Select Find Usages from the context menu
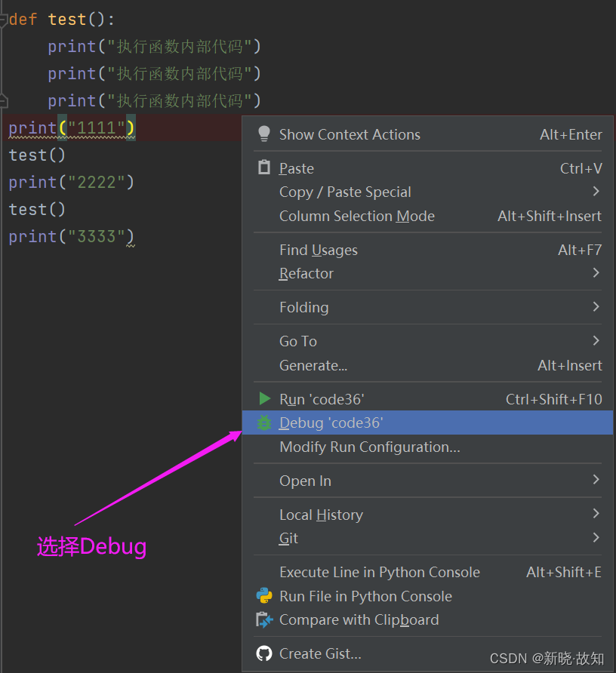616x673 pixels. 319,250
